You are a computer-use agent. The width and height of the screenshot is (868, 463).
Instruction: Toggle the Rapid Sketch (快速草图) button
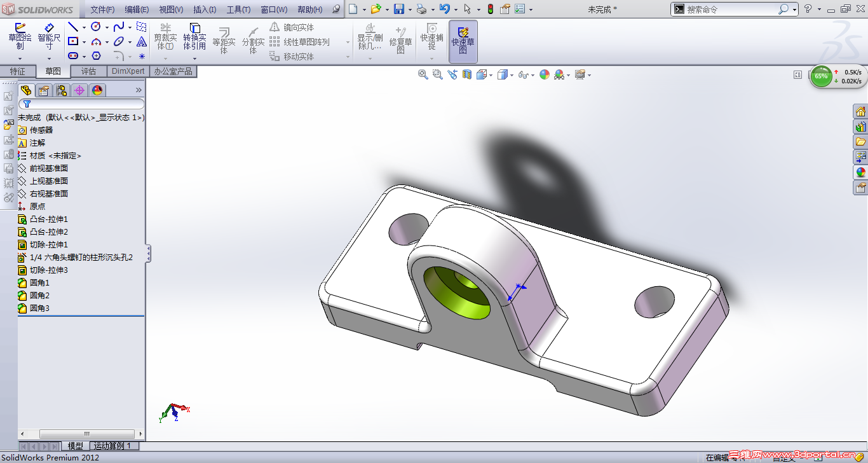[x=463, y=40]
